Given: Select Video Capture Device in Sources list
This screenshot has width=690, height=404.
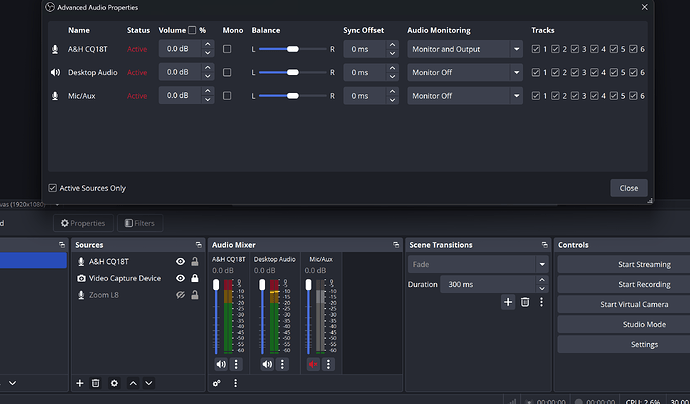Looking at the screenshot, I should (x=125, y=278).
